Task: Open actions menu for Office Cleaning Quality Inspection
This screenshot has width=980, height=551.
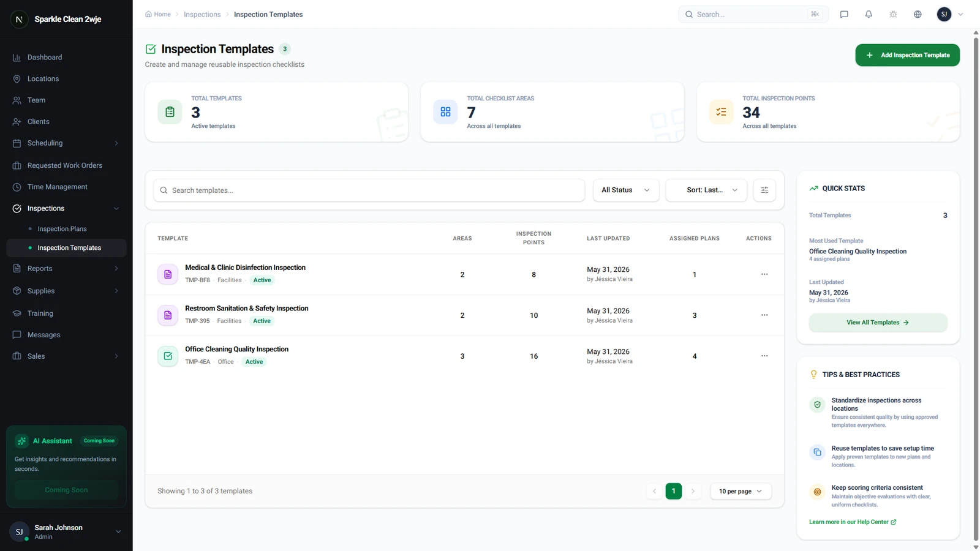Action: pyautogui.click(x=764, y=356)
